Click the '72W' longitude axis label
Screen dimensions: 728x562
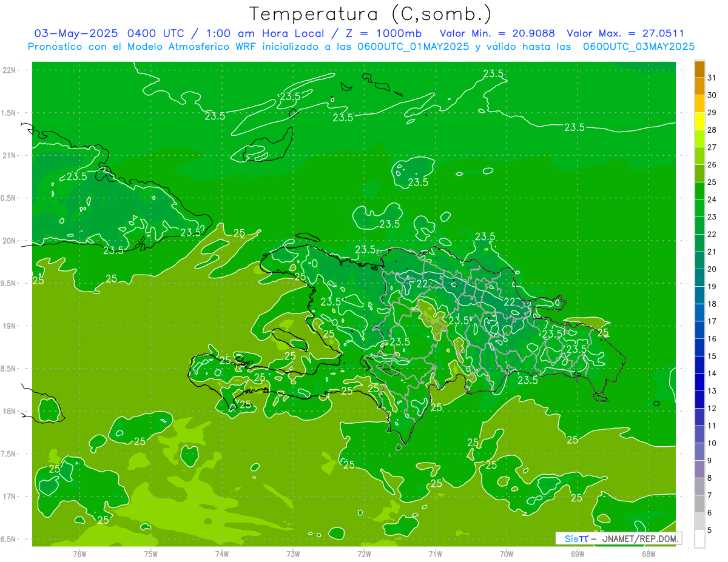point(364,554)
